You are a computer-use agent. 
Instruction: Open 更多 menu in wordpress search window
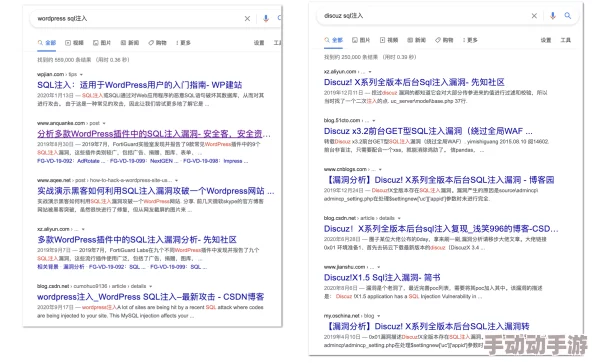(183, 43)
